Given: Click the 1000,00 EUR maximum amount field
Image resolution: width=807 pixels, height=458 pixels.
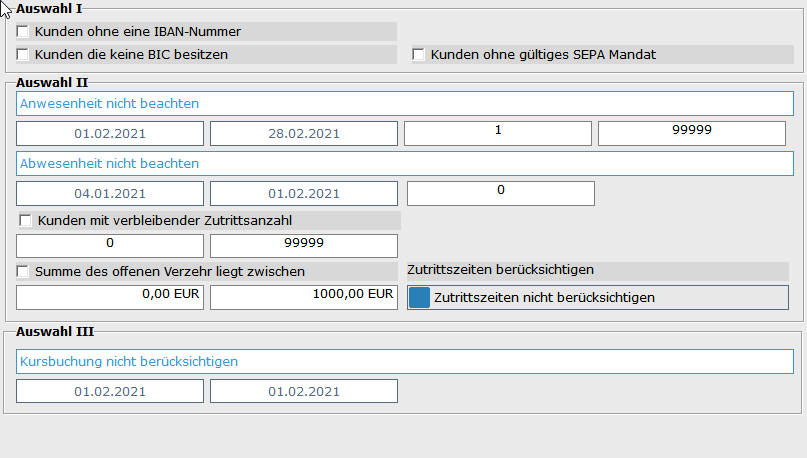Looking at the screenshot, I should tap(304, 297).
